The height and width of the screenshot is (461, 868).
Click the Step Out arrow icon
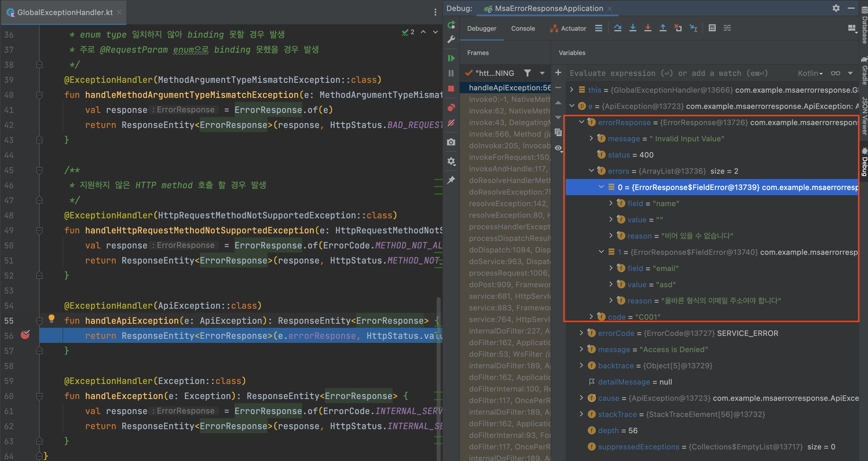click(x=662, y=28)
